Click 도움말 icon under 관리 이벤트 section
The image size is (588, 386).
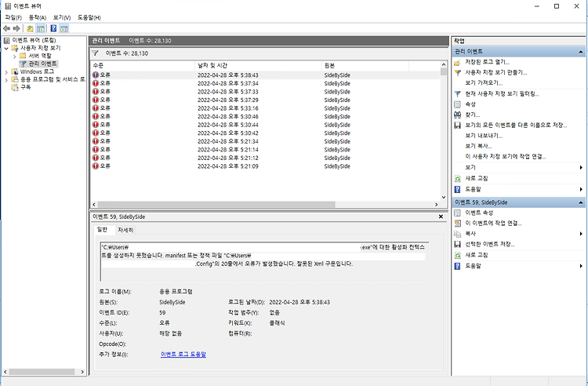pyautogui.click(x=457, y=189)
